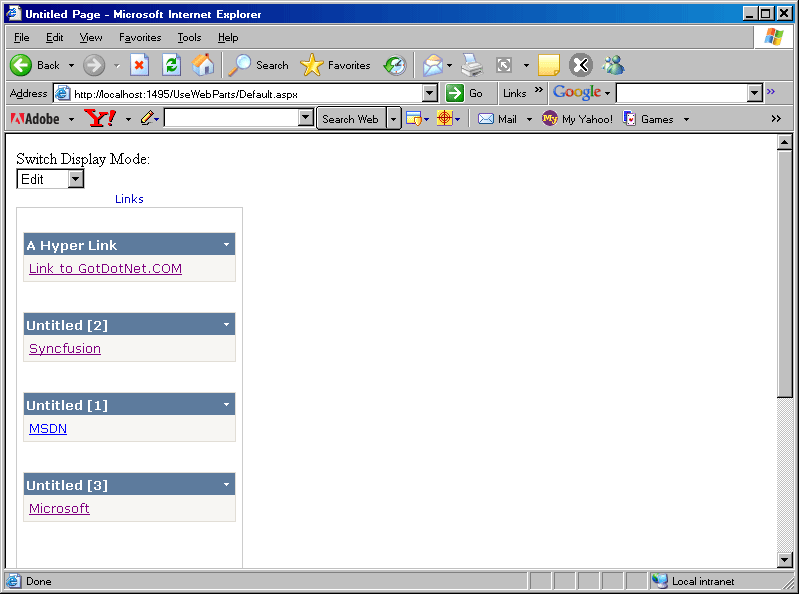Expand the Links bar overflow chevron
The width and height of the screenshot is (799, 594).
pos(539,90)
